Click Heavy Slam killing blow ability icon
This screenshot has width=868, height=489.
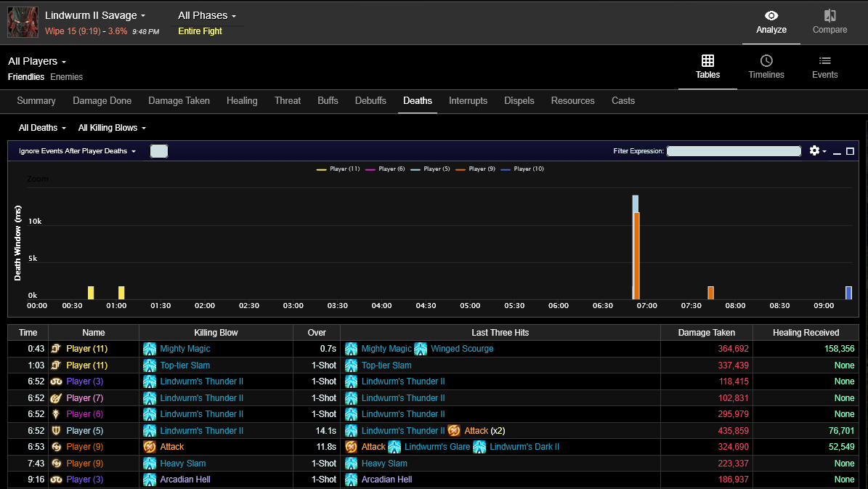point(150,464)
